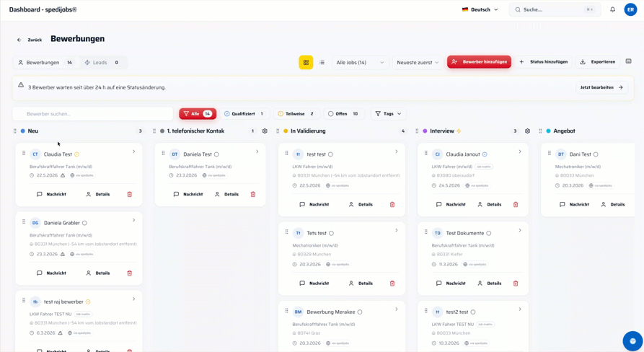Click the Exportieren button
The height and width of the screenshot is (352, 644).
tap(598, 62)
